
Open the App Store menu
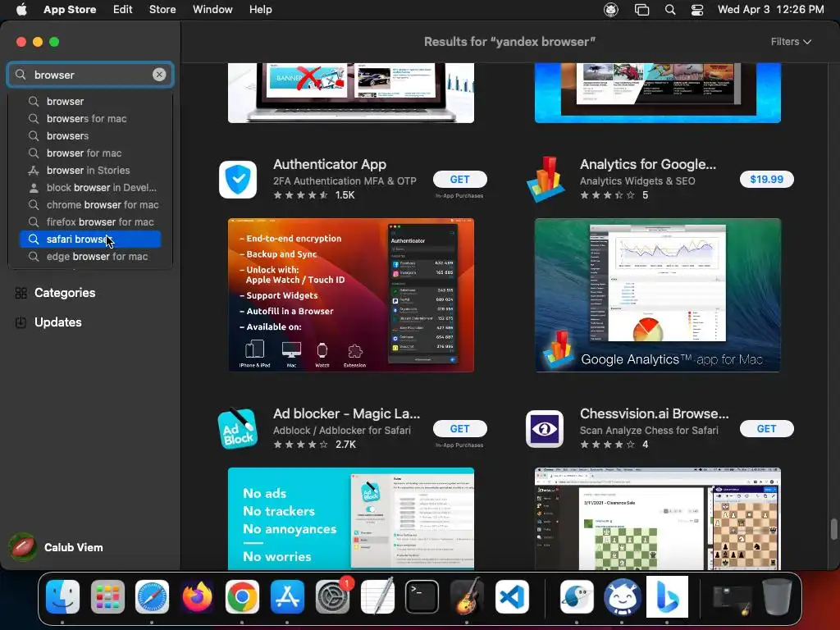(x=70, y=10)
